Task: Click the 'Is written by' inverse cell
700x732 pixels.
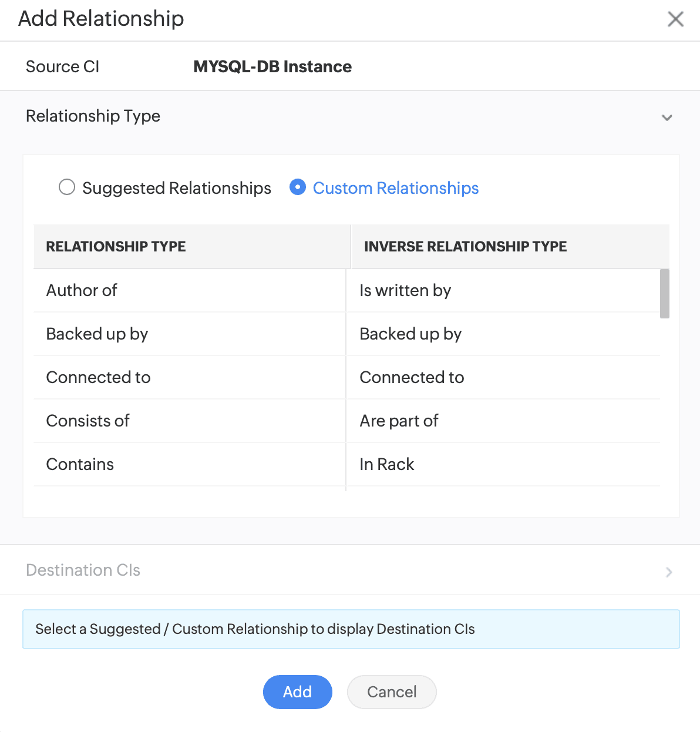Action: coord(405,290)
